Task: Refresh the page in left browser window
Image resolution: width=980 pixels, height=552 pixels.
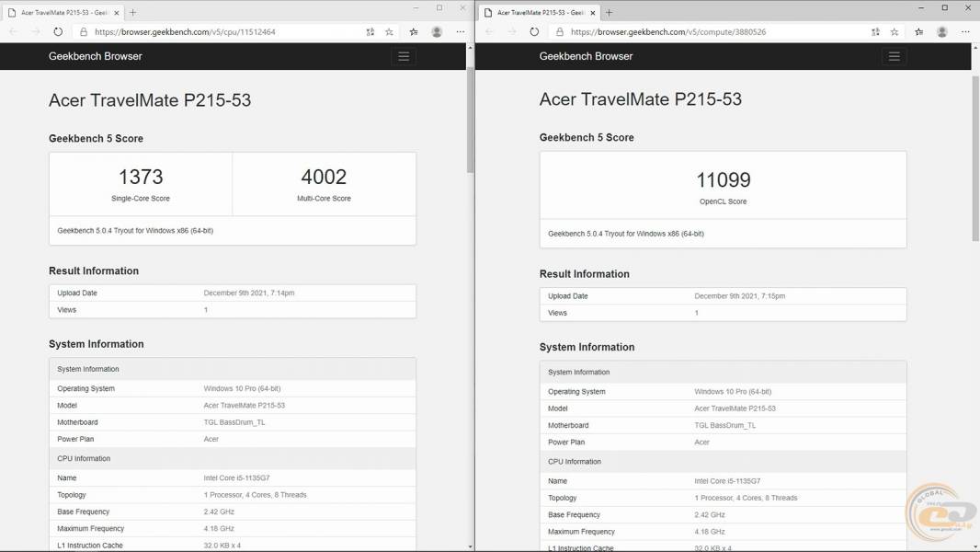Action: pyautogui.click(x=58, y=32)
